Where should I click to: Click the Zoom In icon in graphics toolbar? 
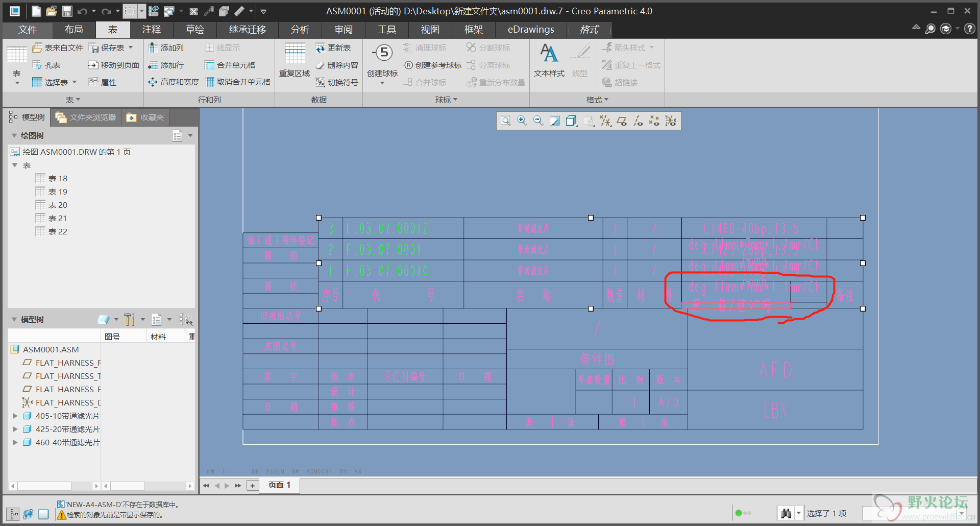coord(522,121)
